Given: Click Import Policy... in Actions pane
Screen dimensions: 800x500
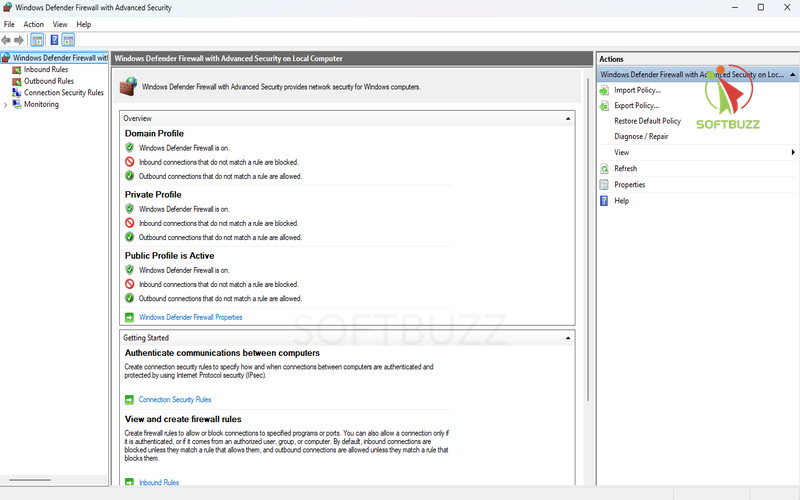Looking at the screenshot, I should pyautogui.click(x=637, y=90).
